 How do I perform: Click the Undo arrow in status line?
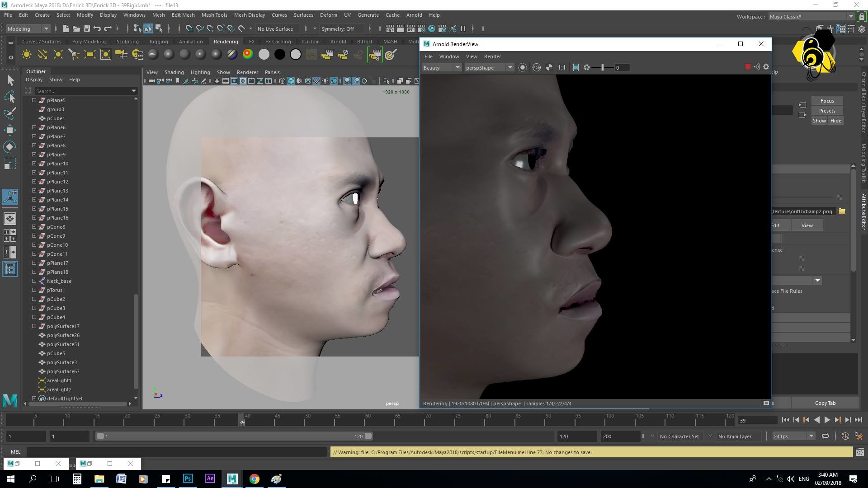pos(97,28)
